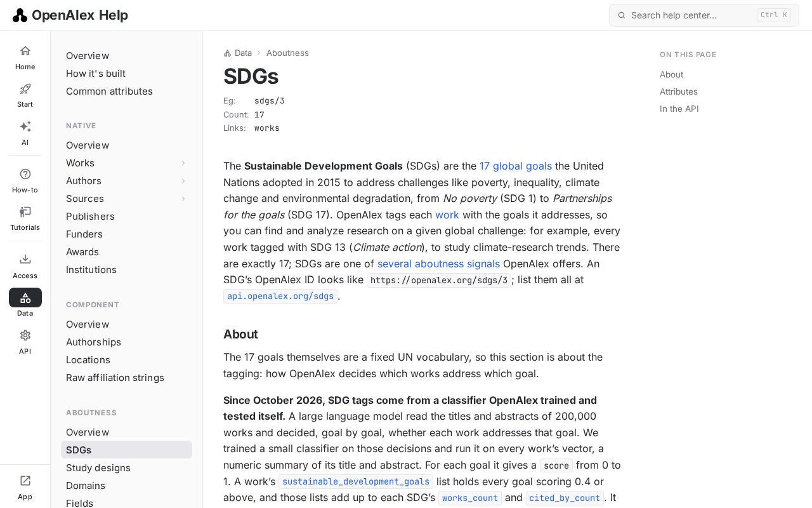Expand the Authors submenu chevron
The height and width of the screenshot is (508, 812).
[x=183, y=181]
